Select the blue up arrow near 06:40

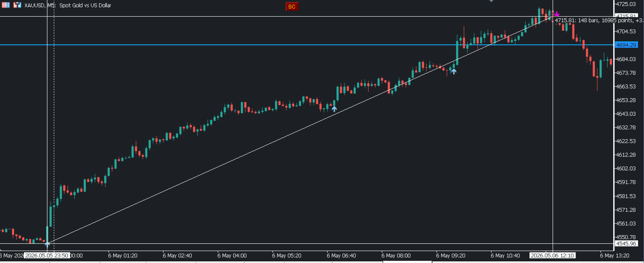click(334, 109)
